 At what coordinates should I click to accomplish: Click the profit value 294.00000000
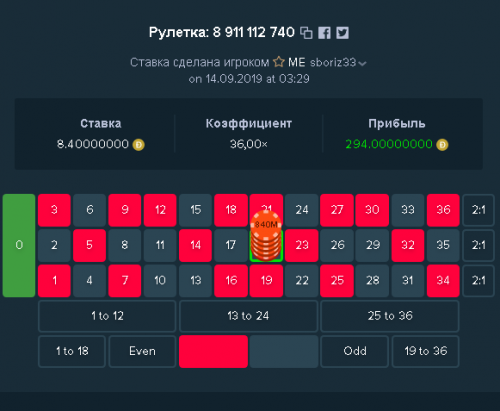coord(389,144)
